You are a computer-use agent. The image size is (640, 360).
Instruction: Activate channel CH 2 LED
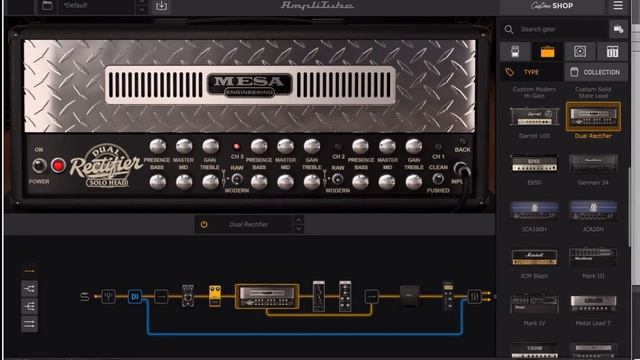click(338, 147)
